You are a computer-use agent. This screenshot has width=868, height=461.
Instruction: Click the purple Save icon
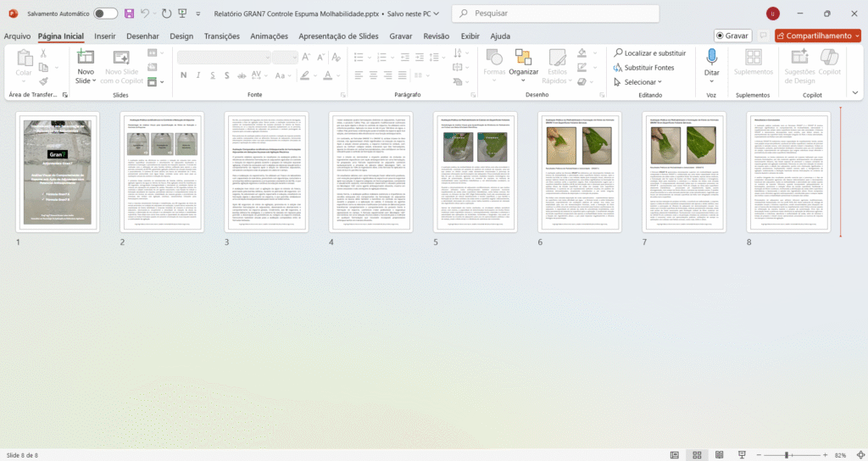click(129, 14)
